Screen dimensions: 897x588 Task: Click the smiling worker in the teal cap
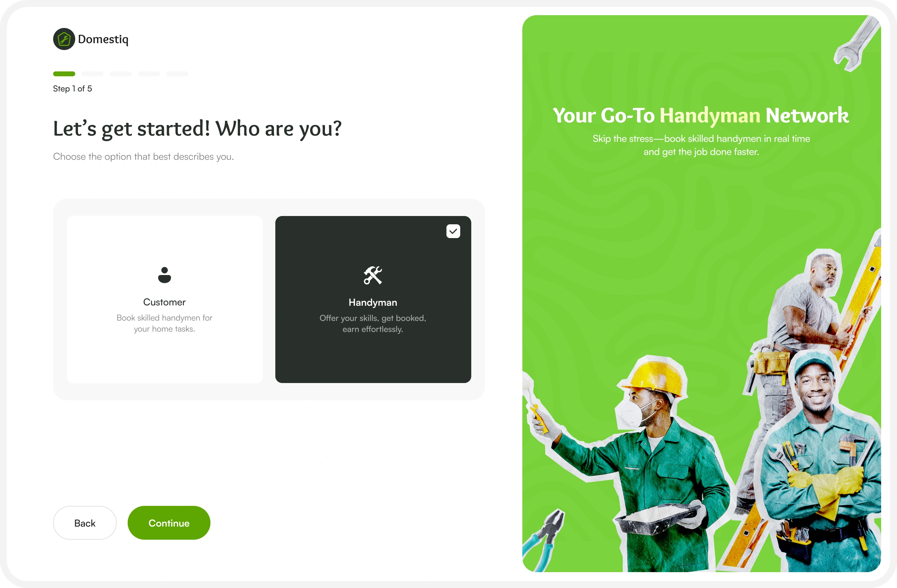click(x=822, y=464)
